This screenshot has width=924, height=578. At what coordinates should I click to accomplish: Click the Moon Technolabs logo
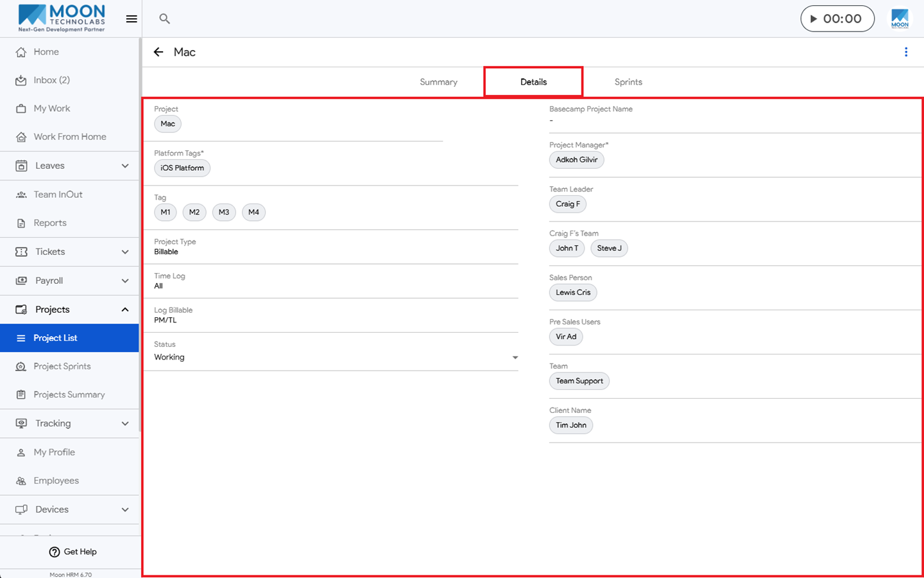(x=62, y=18)
